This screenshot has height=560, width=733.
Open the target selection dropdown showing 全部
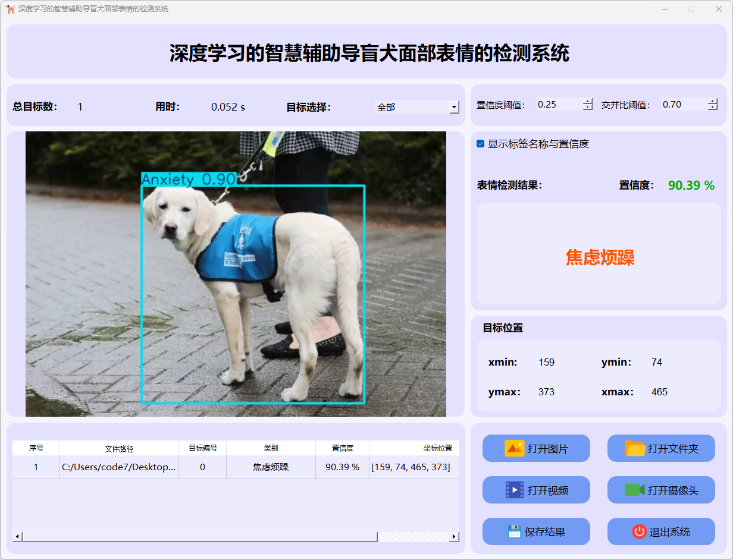(417, 107)
